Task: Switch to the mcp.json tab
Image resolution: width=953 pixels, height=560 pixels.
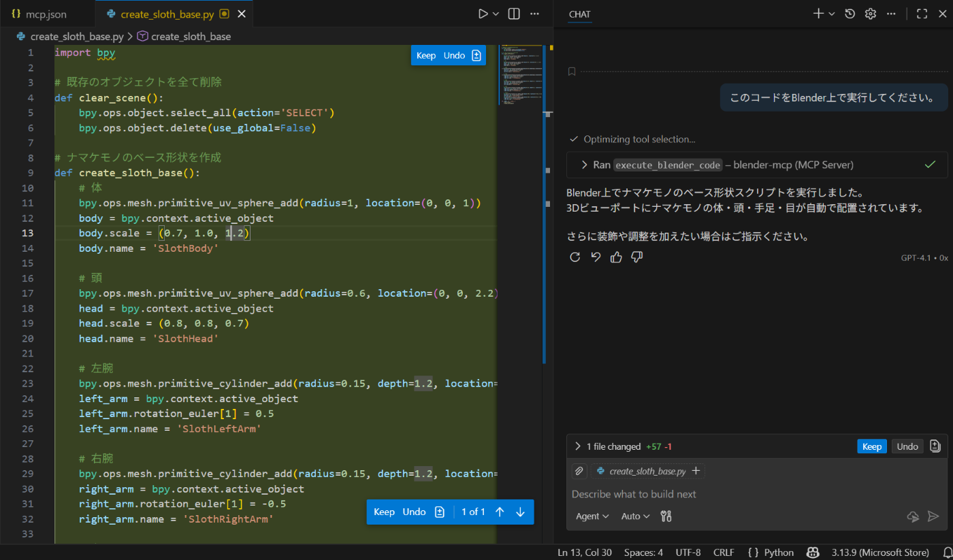Action: [x=39, y=14]
